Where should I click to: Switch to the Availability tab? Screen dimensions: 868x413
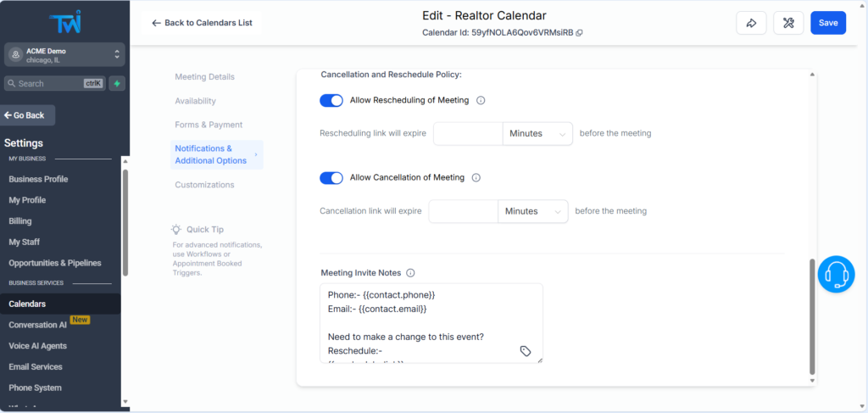click(195, 101)
